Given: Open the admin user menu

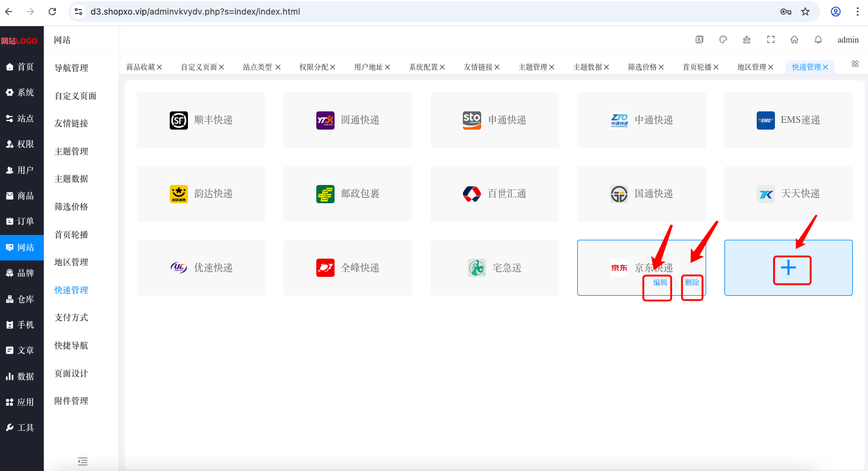Looking at the screenshot, I should pos(848,40).
